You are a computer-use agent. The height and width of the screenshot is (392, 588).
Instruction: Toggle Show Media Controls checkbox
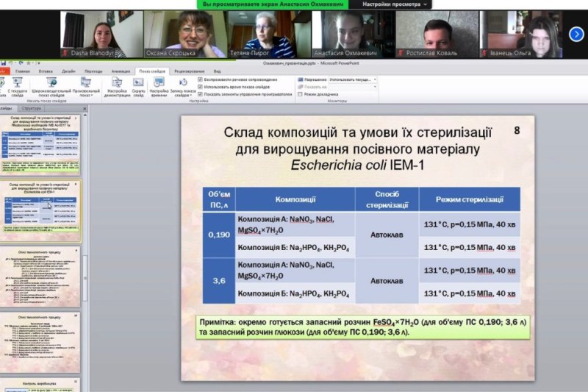(200, 94)
